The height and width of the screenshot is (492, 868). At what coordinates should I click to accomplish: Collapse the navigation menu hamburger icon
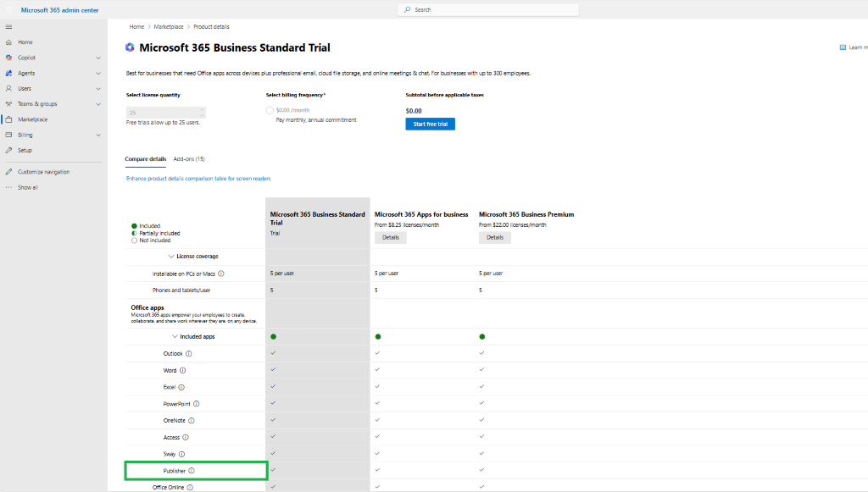(x=8, y=26)
